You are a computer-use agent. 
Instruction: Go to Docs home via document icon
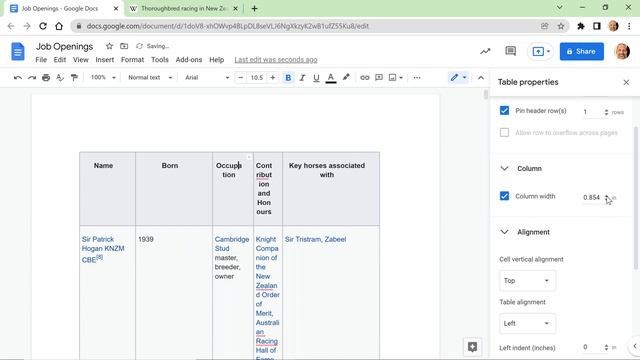pyautogui.click(x=18, y=52)
